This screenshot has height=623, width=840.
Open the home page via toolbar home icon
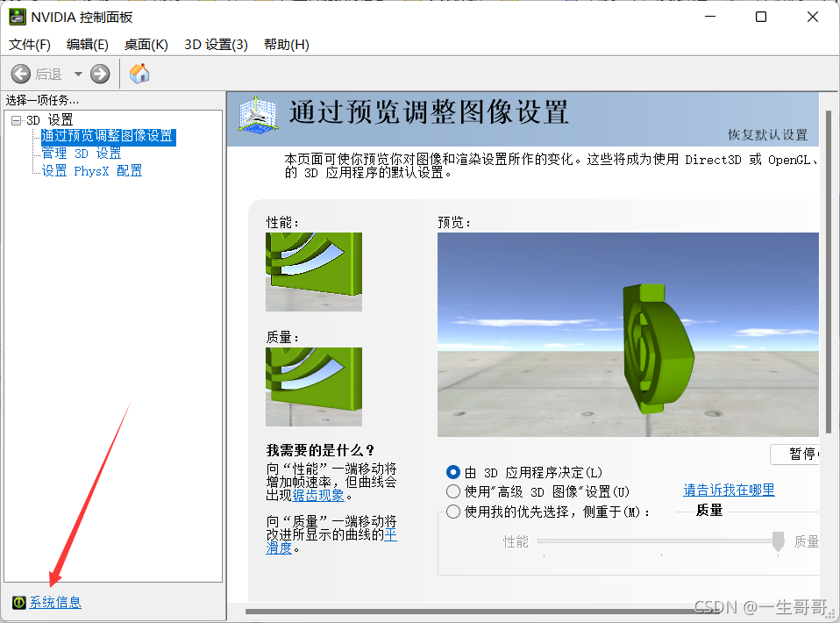(x=139, y=74)
